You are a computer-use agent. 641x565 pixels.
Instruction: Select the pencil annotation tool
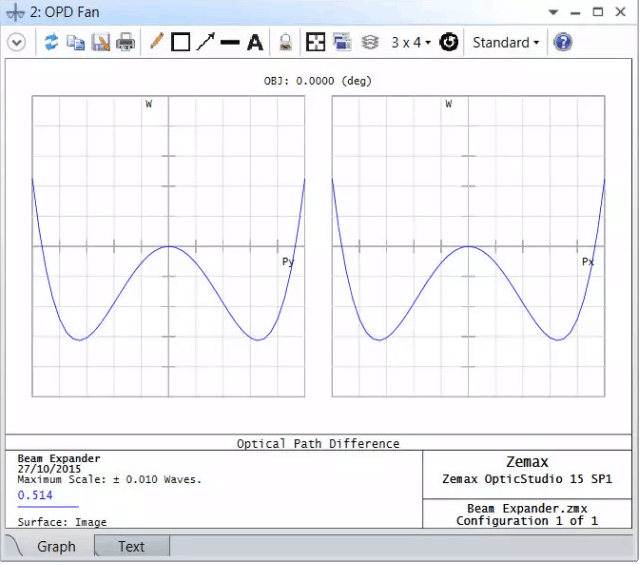(x=156, y=42)
